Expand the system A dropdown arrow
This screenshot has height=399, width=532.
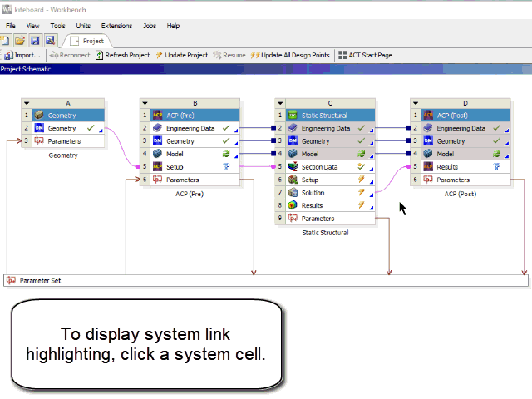click(27, 103)
